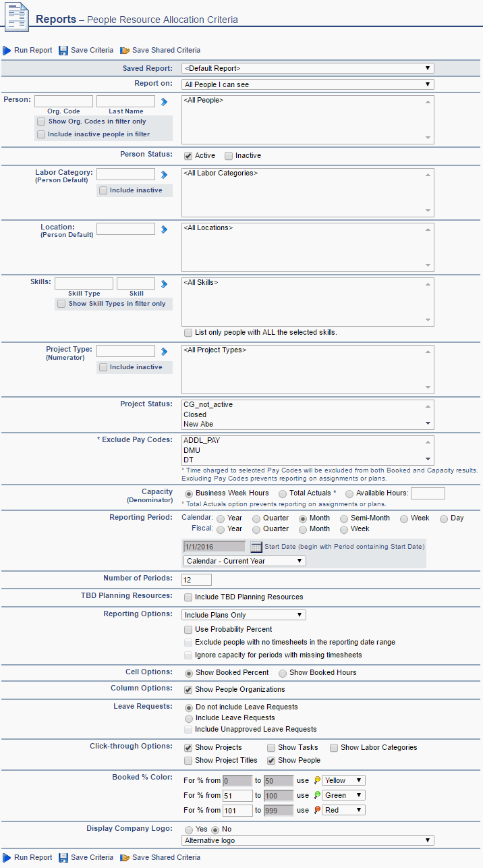Open the Start Date calendar picker icon

[x=256, y=547]
